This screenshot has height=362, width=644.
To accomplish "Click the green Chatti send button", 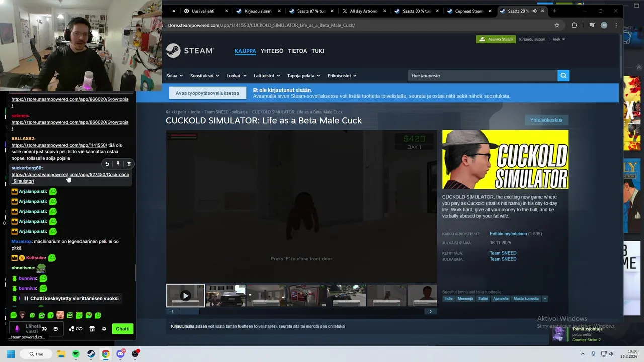I will pos(122,329).
